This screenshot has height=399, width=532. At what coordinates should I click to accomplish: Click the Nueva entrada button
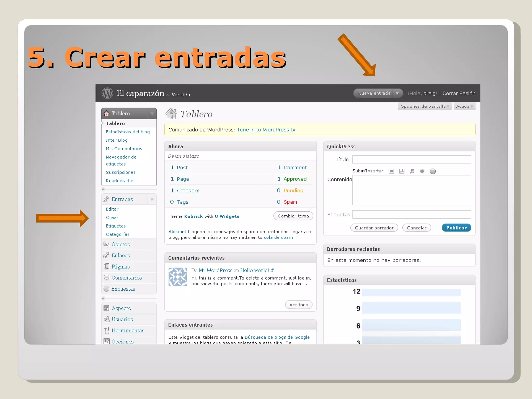pos(374,93)
